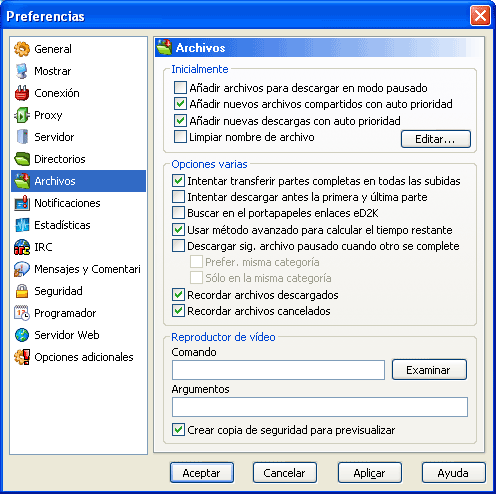The height and width of the screenshot is (494, 496).
Task: Select the IRC icon
Action: [x=22, y=247]
